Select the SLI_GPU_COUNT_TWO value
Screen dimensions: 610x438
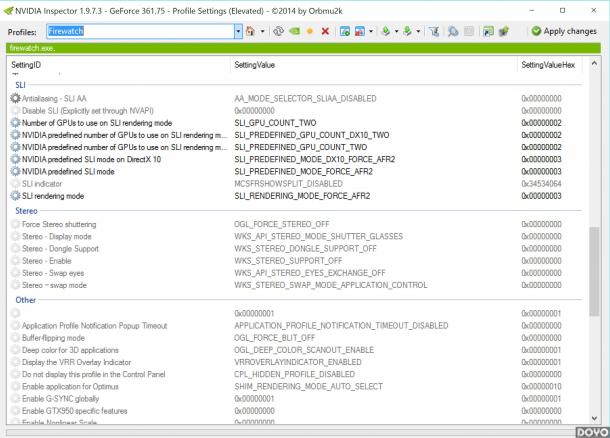pos(275,123)
